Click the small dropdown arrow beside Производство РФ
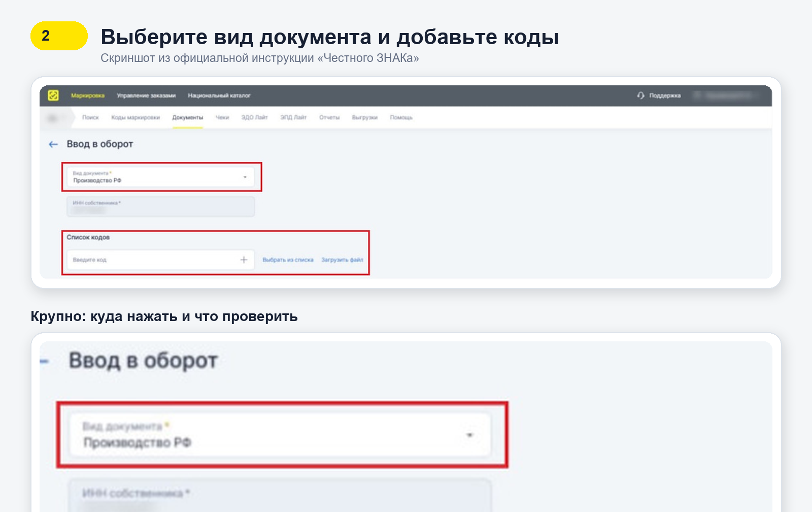 tap(245, 177)
